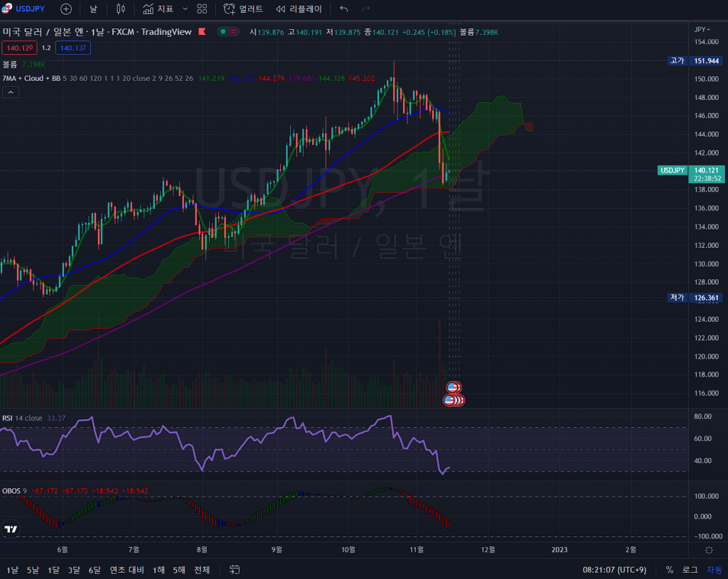Open the indicator templates grid icon
Screen dimensions: 728x579
point(202,9)
